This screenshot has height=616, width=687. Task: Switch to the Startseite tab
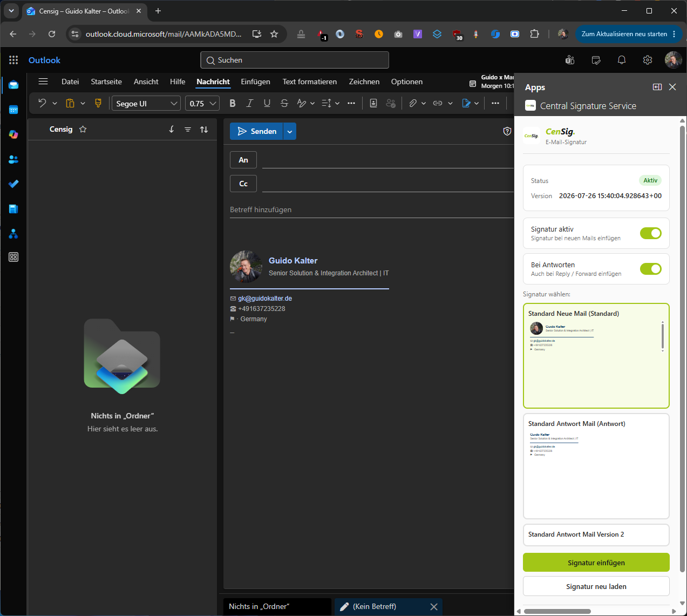(106, 82)
